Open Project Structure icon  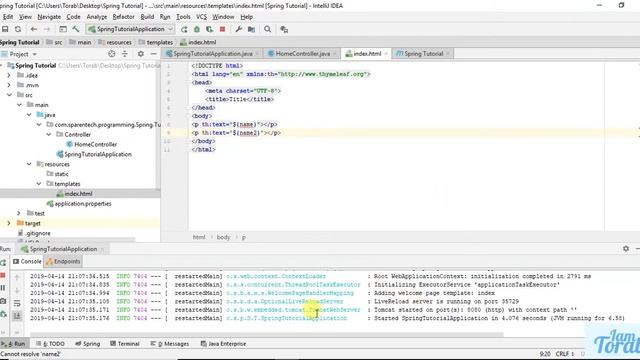(251, 29)
